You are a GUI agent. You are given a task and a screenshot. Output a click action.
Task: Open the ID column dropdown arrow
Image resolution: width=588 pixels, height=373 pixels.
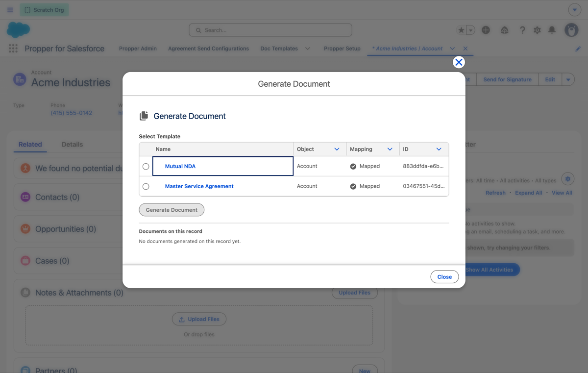pos(439,149)
